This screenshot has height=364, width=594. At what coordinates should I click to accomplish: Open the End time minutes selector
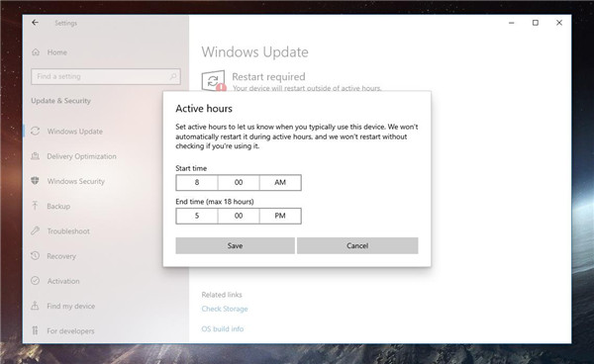(239, 216)
